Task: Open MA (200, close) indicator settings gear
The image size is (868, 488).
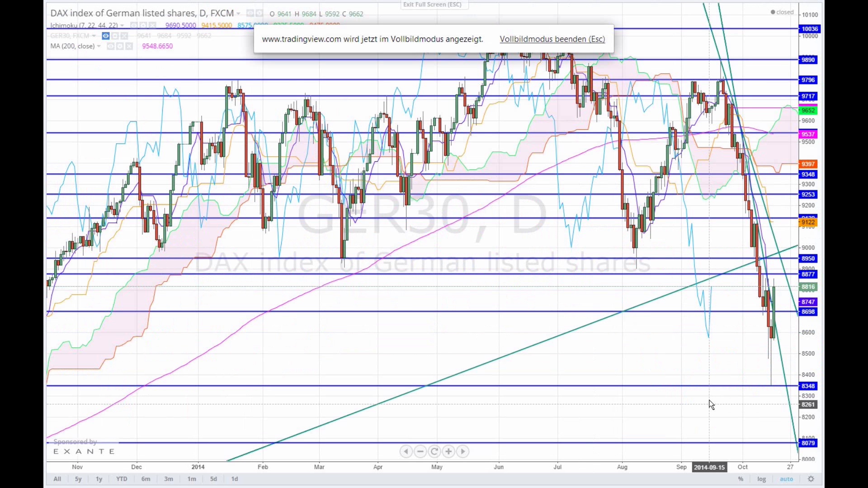Action: pos(120,46)
